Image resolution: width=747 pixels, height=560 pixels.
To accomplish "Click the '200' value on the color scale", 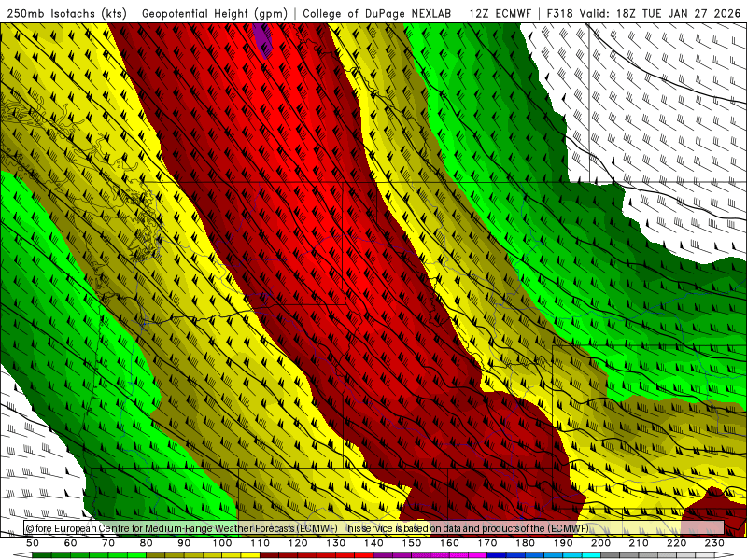I will click(600, 543).
